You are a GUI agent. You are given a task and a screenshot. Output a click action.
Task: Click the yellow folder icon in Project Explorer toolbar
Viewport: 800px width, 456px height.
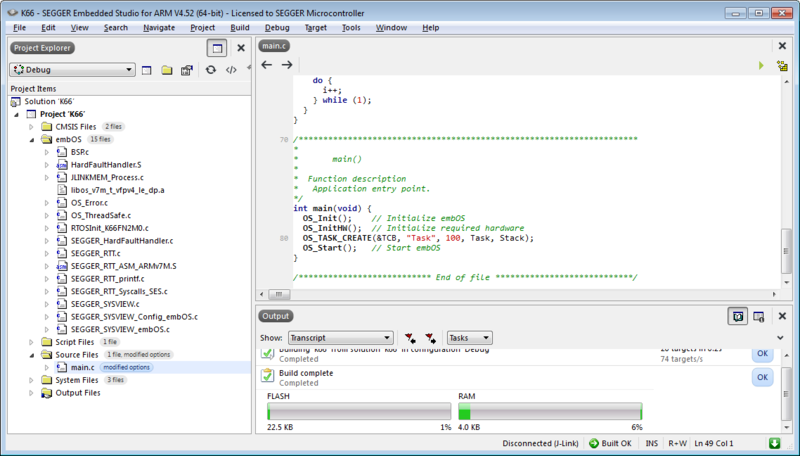tap(167, 70)
